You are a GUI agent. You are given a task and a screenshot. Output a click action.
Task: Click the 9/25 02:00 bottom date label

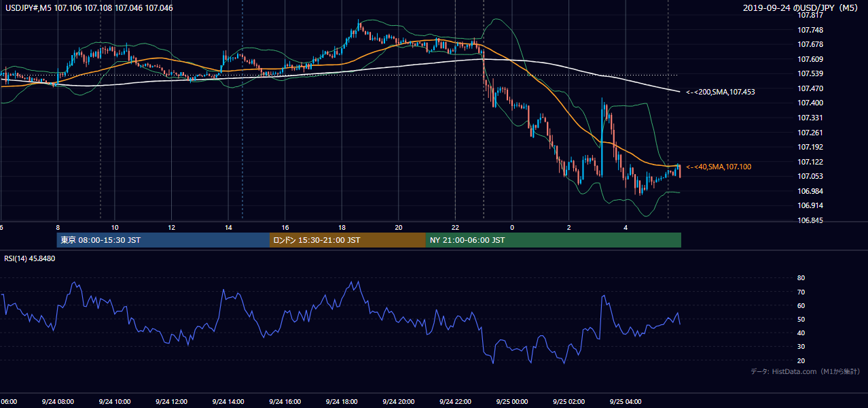(569, 402)
